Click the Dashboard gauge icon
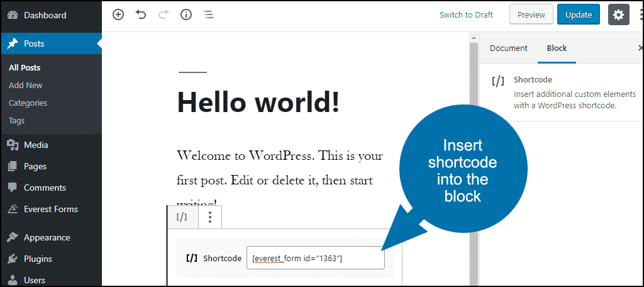This screenshot has height=287, width=644. pos(13,15)
